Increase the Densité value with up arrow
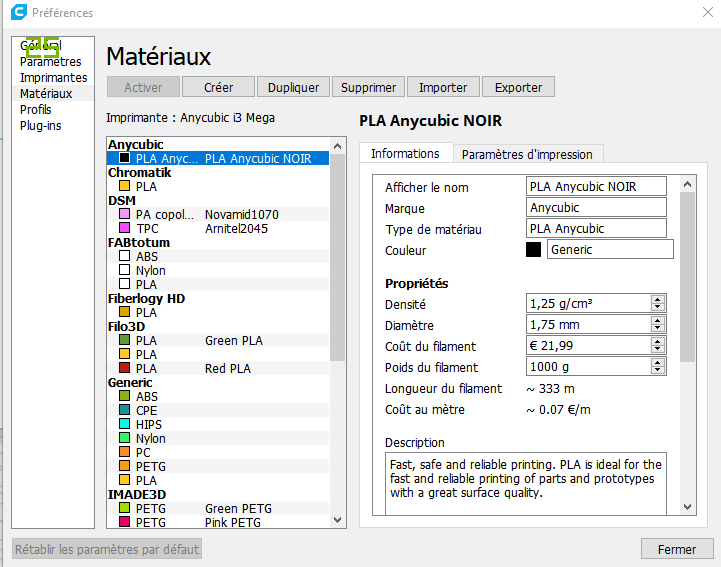Viewport: 721px width, 567px height. pos(658,299)
